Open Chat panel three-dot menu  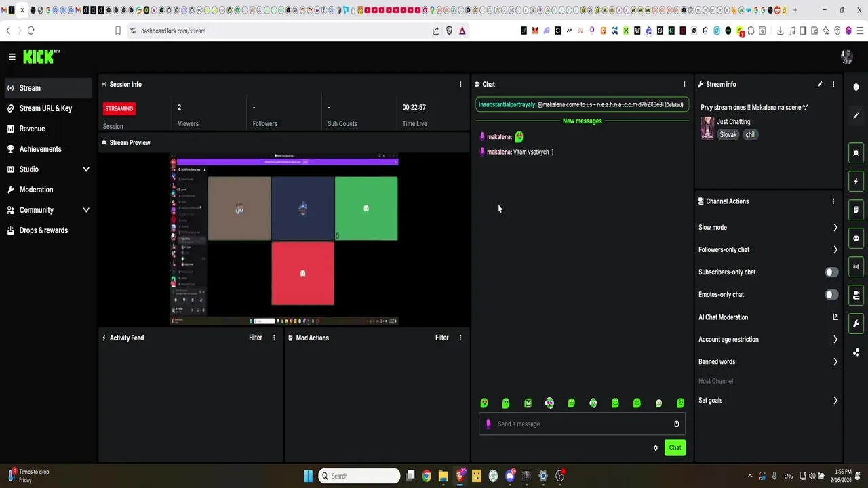tap(684, 85)
